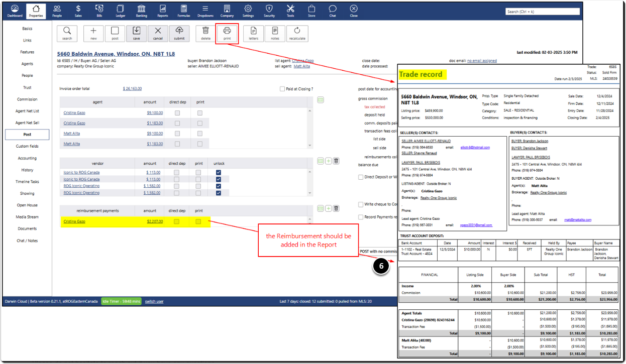Click the cancel toolbar button
The width and height of the screenshot is (626, 364).
(158, 33)
